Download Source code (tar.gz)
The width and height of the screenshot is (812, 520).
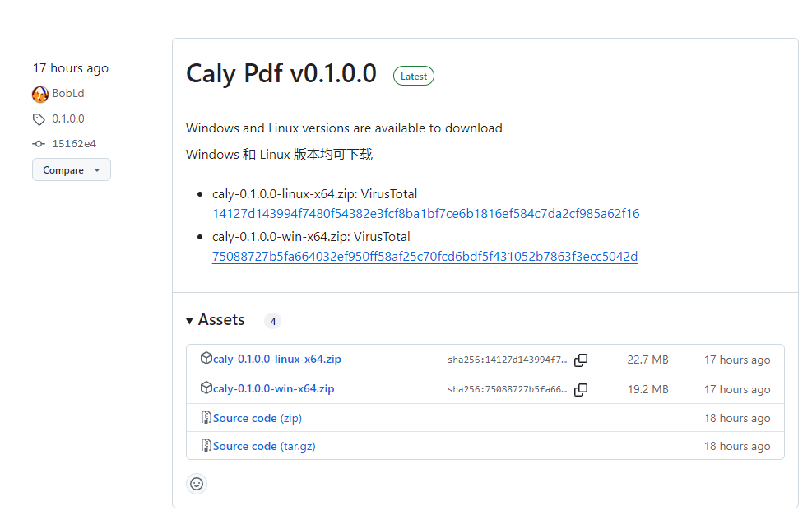[263, 446]
